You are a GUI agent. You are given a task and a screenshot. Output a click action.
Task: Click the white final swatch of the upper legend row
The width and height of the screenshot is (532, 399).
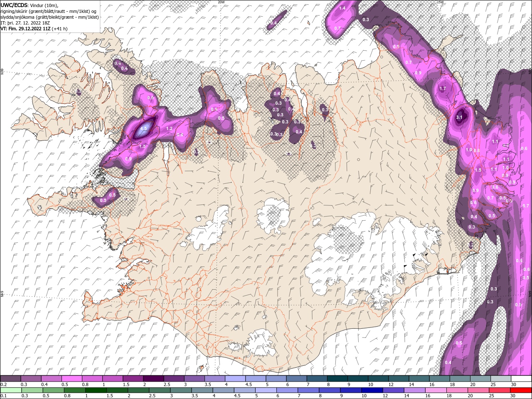click(x=521, y=379)
